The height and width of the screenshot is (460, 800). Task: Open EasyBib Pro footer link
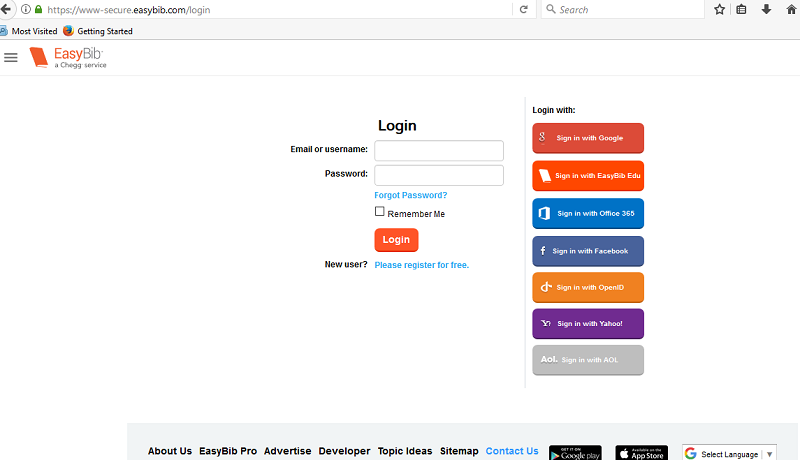click(x=228, y=451)
